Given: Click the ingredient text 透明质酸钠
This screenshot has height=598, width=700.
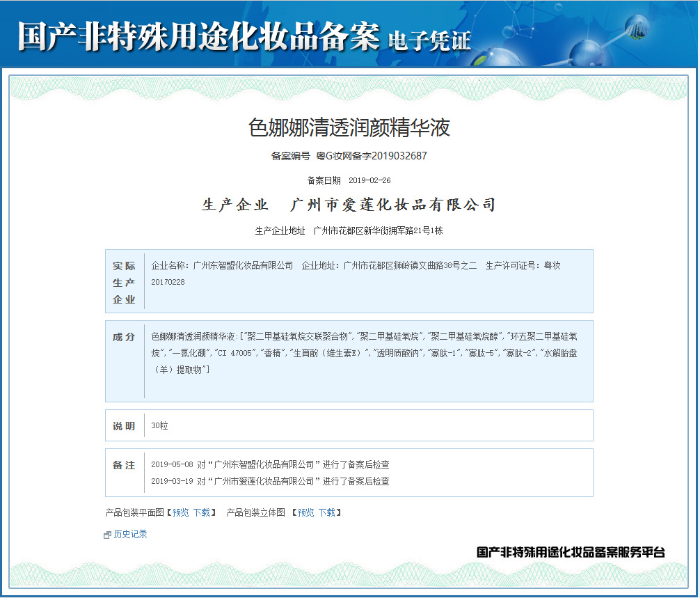Looking at the screenshot, I should point(397,353).
